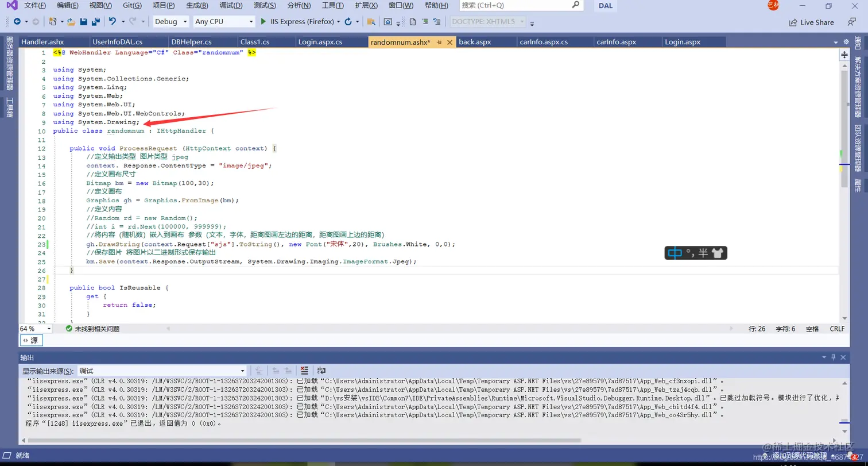
Task: Open the Debug configuration dropdown
Action: (x=170, y=21)
